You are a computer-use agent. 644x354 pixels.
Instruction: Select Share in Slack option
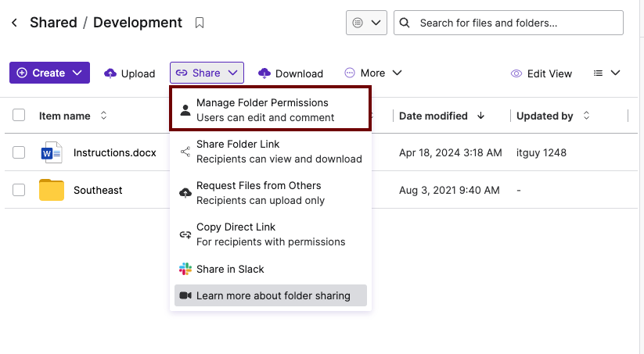[271, 269]
